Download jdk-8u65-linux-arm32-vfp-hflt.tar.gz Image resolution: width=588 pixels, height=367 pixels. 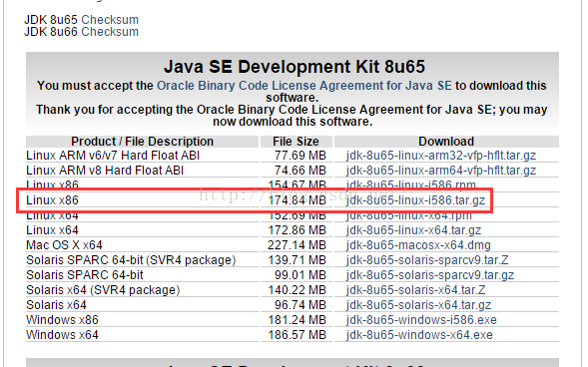click(x=441, y=156)
